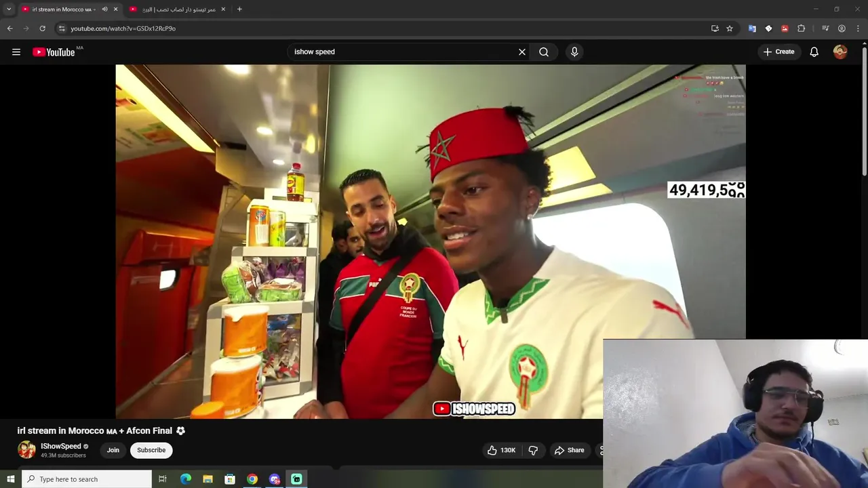
Task: Click the 49.3M subscribers text
Action: tap(63, 455)
